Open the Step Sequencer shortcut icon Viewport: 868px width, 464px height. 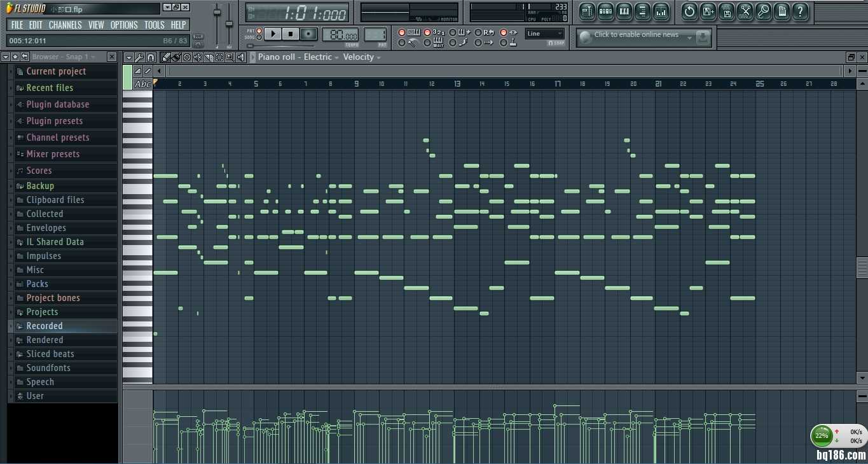pos(605,11)
